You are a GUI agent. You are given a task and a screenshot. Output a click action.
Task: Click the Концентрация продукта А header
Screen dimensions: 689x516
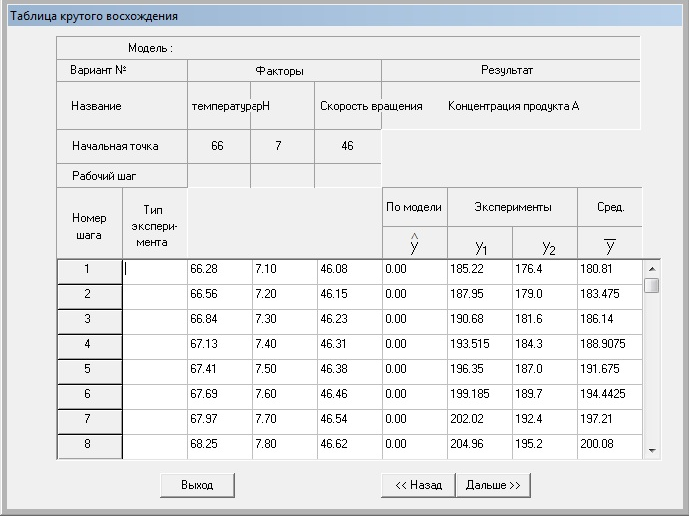pyautogui.click(x=514, y=106)
